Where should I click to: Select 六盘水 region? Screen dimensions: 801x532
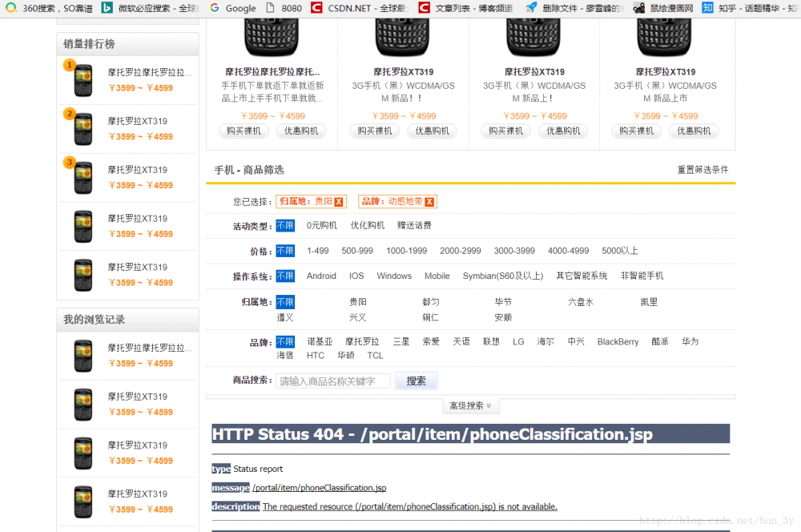580,302
